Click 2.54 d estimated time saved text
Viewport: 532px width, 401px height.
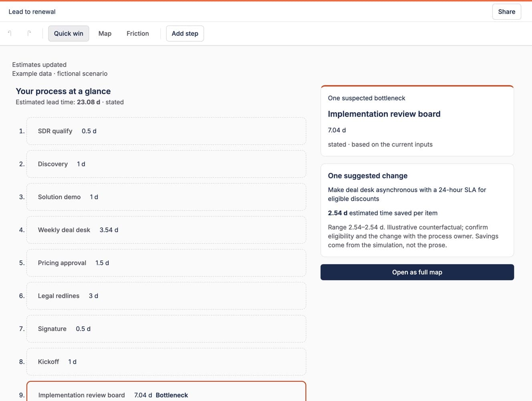[383, 213]
